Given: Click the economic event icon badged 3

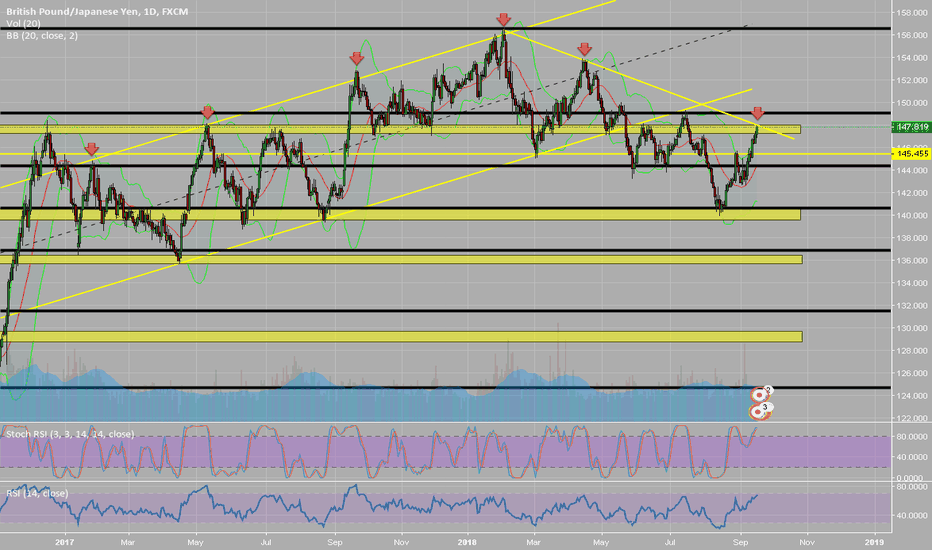Looking at the screenshot, I should click(760, 411).
